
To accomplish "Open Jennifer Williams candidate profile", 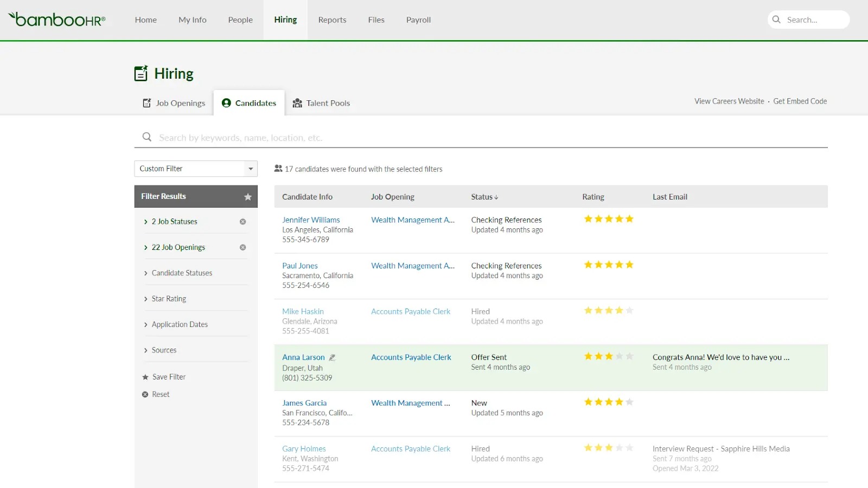I will click(311, 220).
